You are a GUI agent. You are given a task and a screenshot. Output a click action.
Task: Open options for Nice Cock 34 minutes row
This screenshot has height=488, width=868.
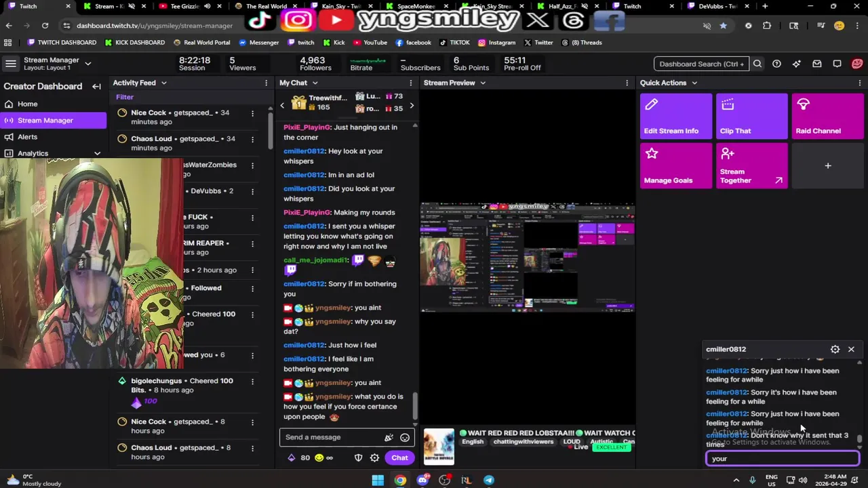tap(252, 113)
